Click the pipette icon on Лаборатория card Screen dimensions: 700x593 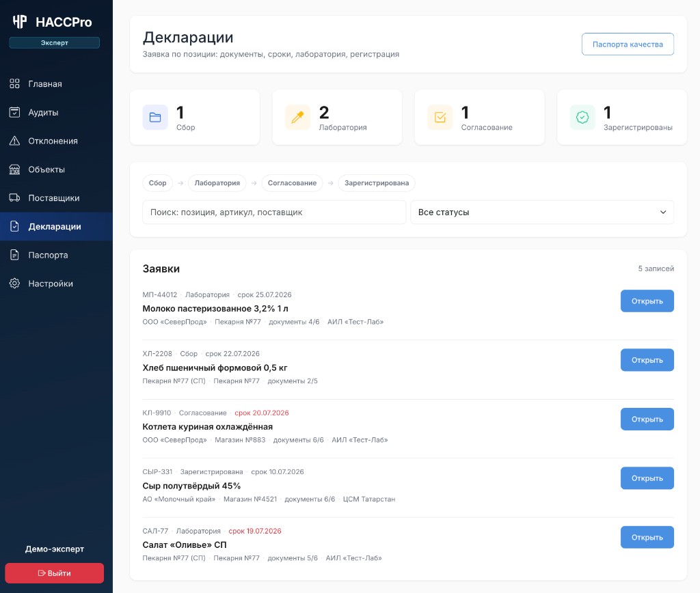[298, 118]
